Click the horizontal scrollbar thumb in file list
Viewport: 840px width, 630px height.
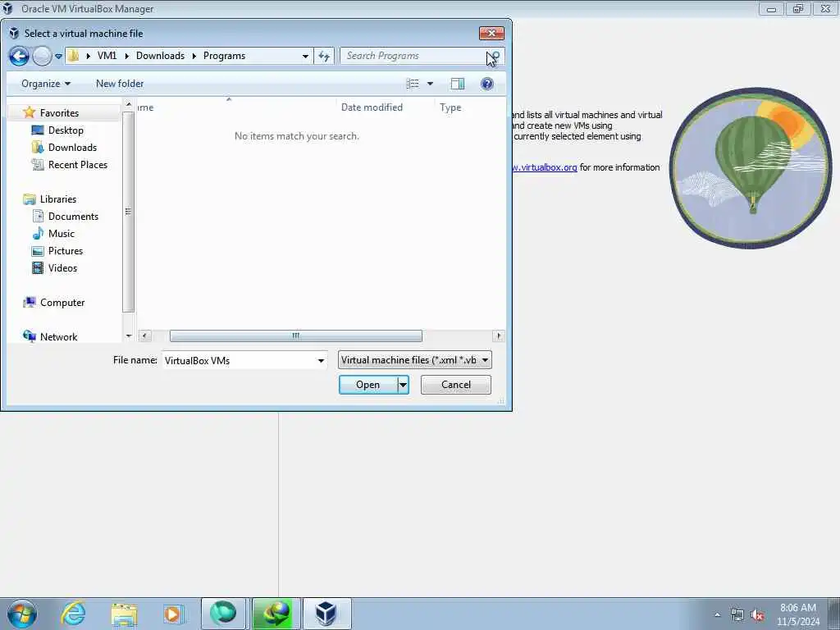[295, 336]
